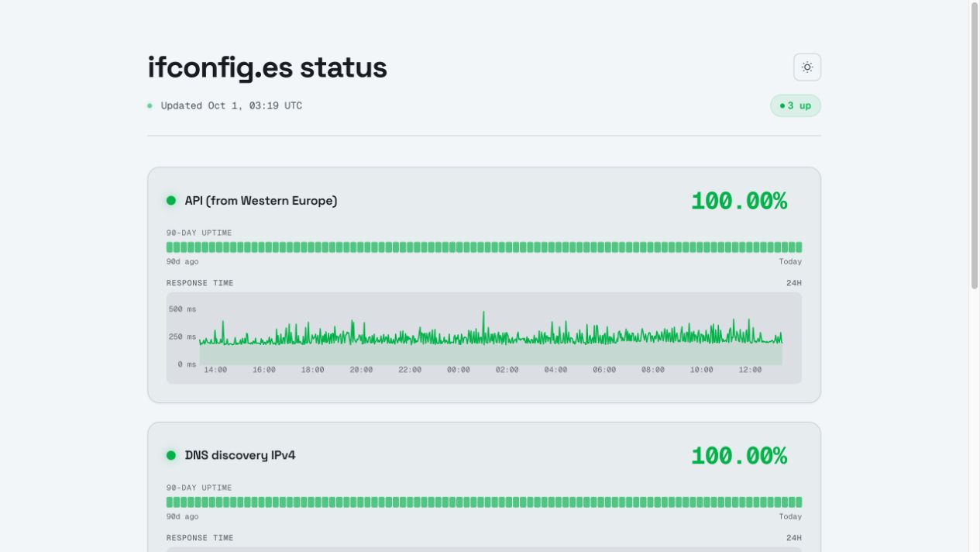Click the "02:00" time axis label

click(507, 370)
